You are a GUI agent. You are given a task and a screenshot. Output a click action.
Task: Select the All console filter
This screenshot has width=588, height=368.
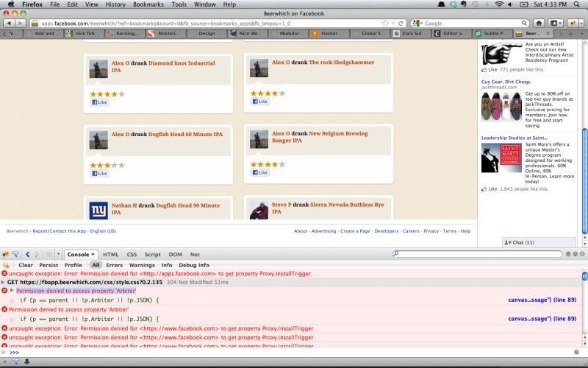tap(96, 265)
